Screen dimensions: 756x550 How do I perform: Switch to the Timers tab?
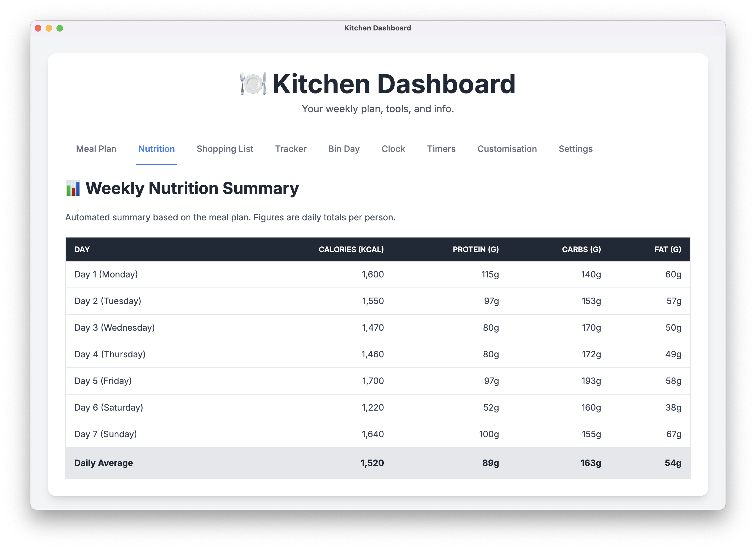coord(441,149)
